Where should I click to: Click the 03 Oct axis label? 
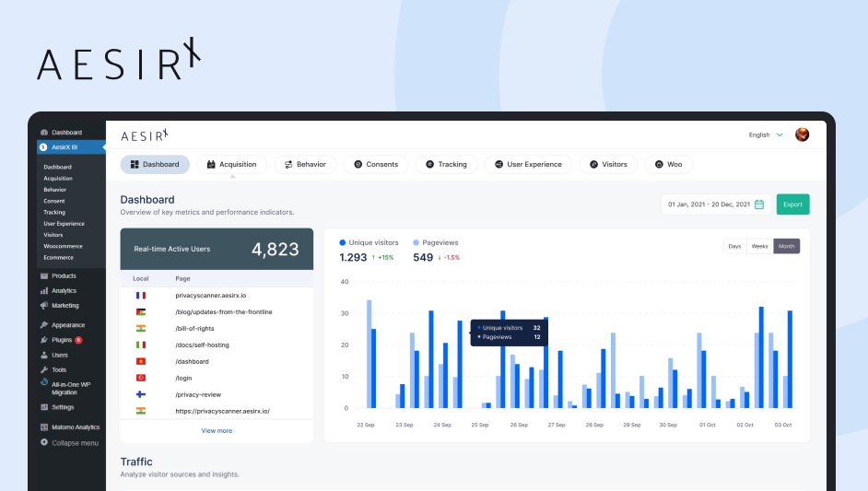coord(783,425)
